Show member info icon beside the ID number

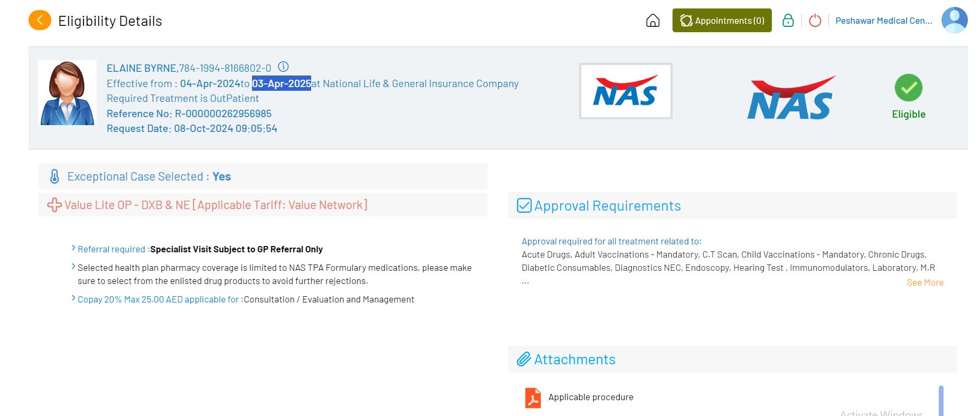283,67
